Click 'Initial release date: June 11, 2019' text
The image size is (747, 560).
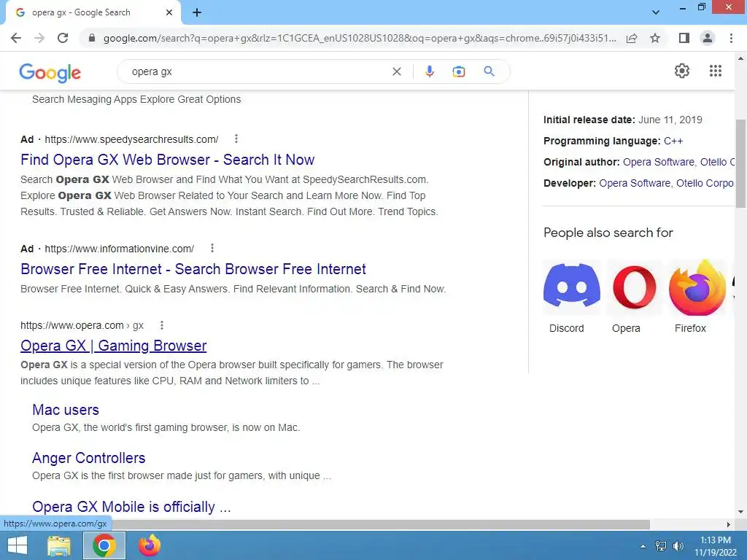(623, 120)
